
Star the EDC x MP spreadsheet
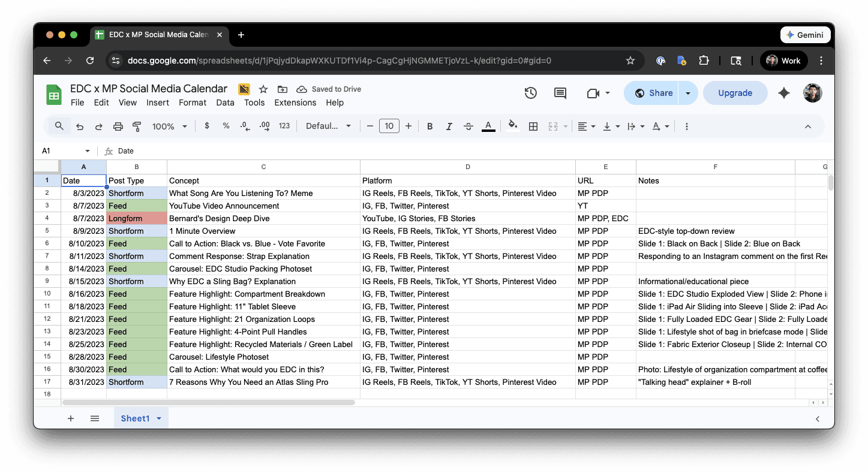click(x=263, y=89)
